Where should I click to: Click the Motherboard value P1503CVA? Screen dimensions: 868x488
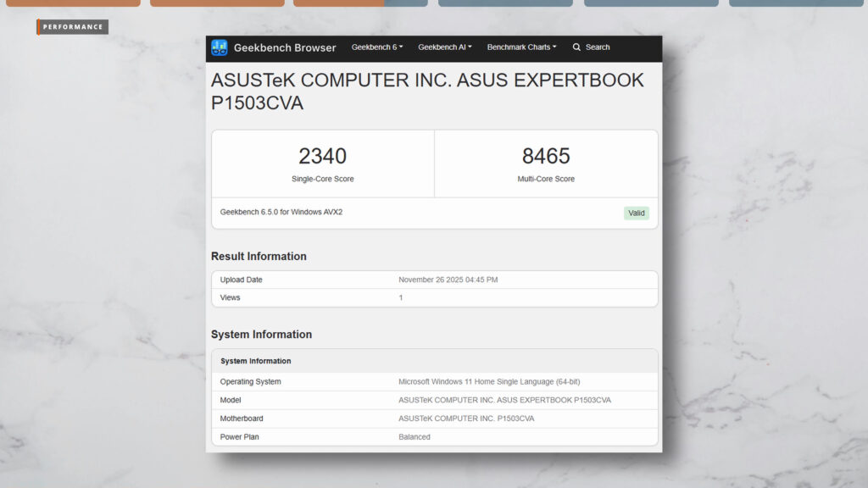click(x=466, y=419)
